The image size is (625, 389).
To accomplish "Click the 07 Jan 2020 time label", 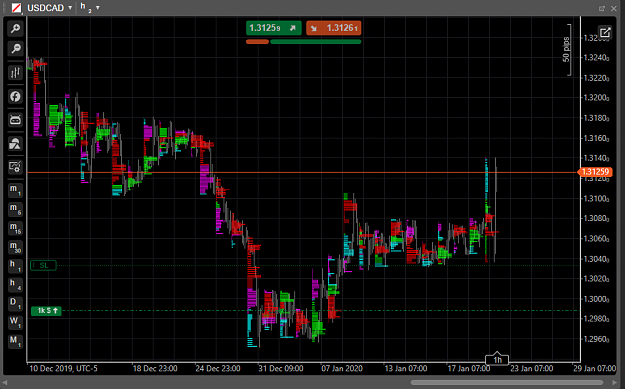I will click(342, 368).
